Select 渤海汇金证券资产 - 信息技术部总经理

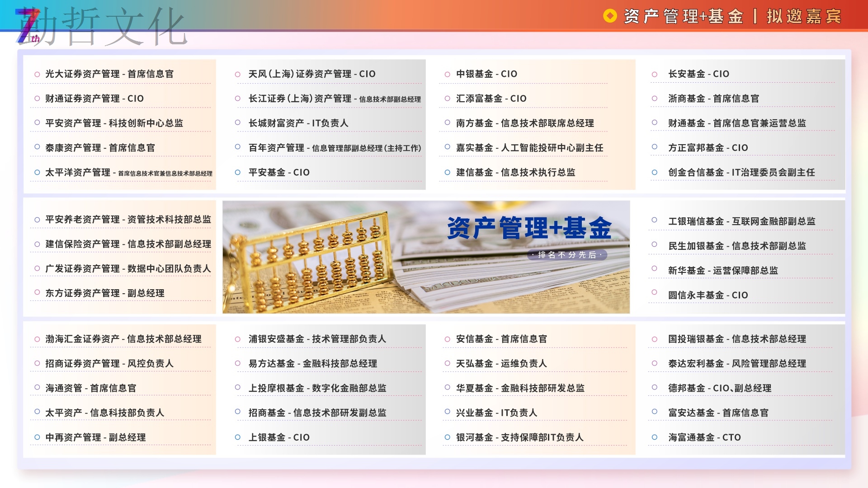123,339
